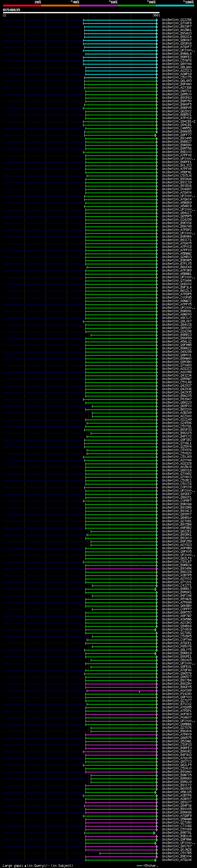Select the UniRef100_Q43234 label
The image size is (197, 868).
pos(176,375)
